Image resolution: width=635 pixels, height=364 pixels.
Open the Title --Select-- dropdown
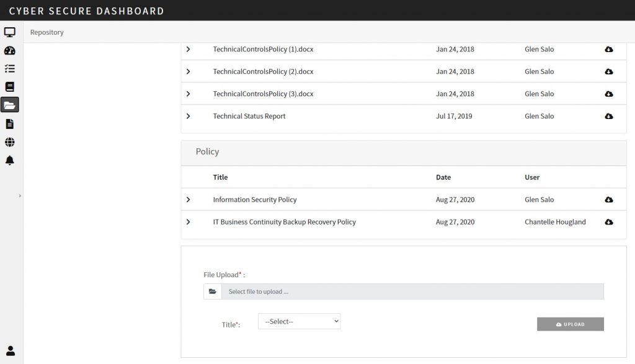tap(300, 321)
